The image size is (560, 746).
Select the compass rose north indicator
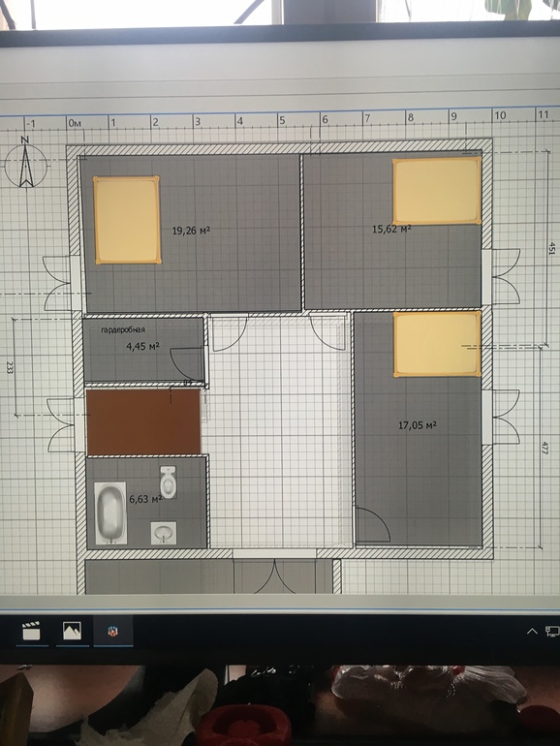click(x=26, y=162)
